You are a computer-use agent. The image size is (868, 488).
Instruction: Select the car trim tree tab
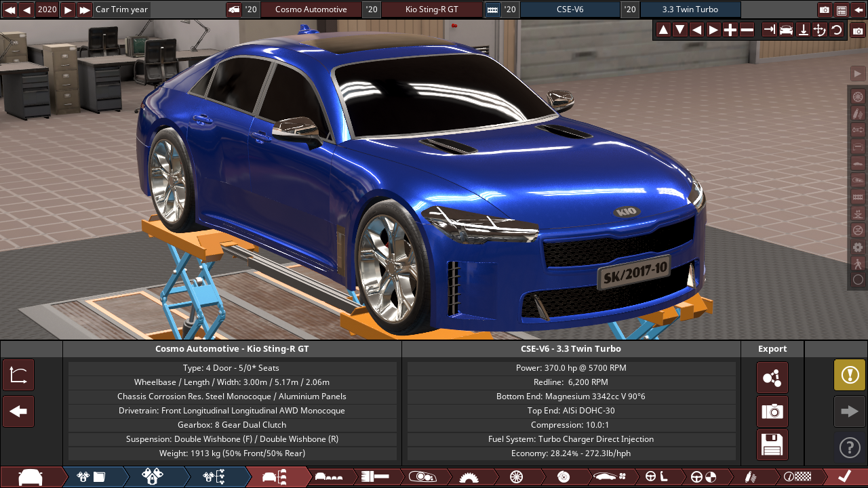[275, 477]
